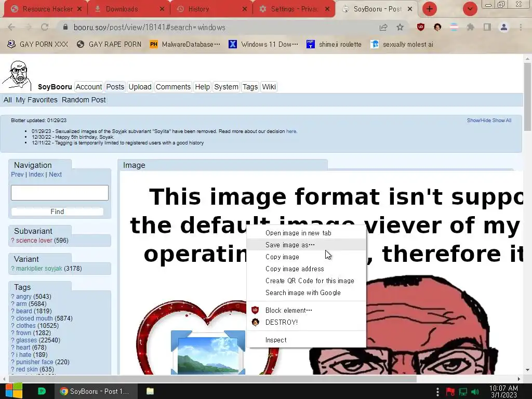The height and width of the screenshot is (399, 532).
Task: Choose Open image in new tab
Action: (307, 233)
